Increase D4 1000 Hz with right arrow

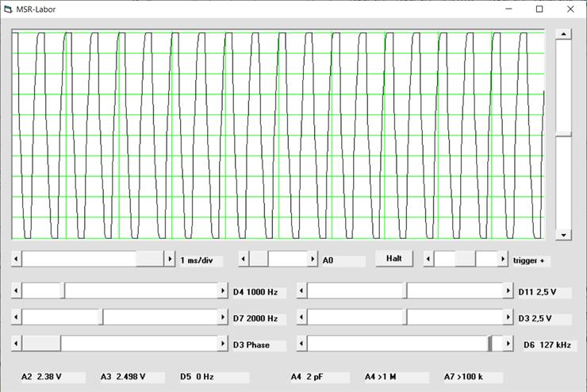tap(223, 291)
